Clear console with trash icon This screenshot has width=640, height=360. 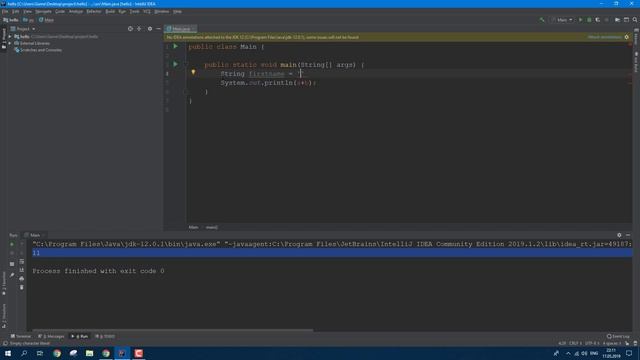tap(22, 287)
